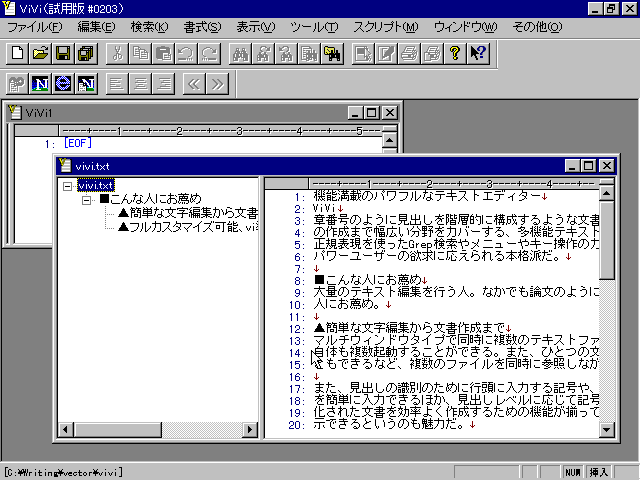Click the Cut scissors icon
Screen dimensions: 640x480
(118, 53)
